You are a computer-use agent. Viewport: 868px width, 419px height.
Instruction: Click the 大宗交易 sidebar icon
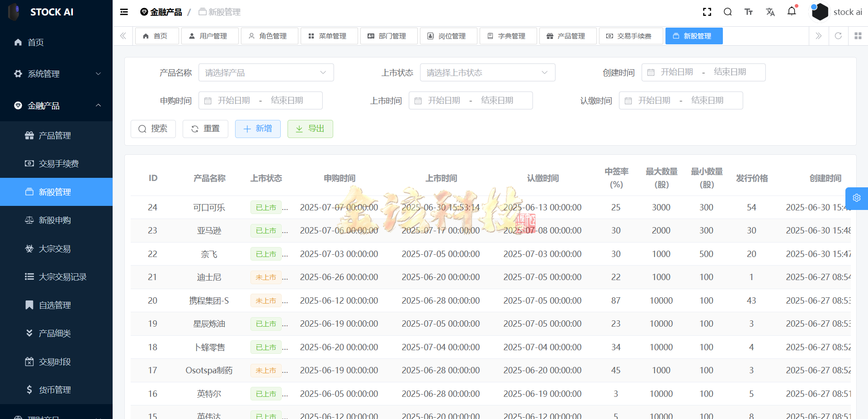point(29,248)
